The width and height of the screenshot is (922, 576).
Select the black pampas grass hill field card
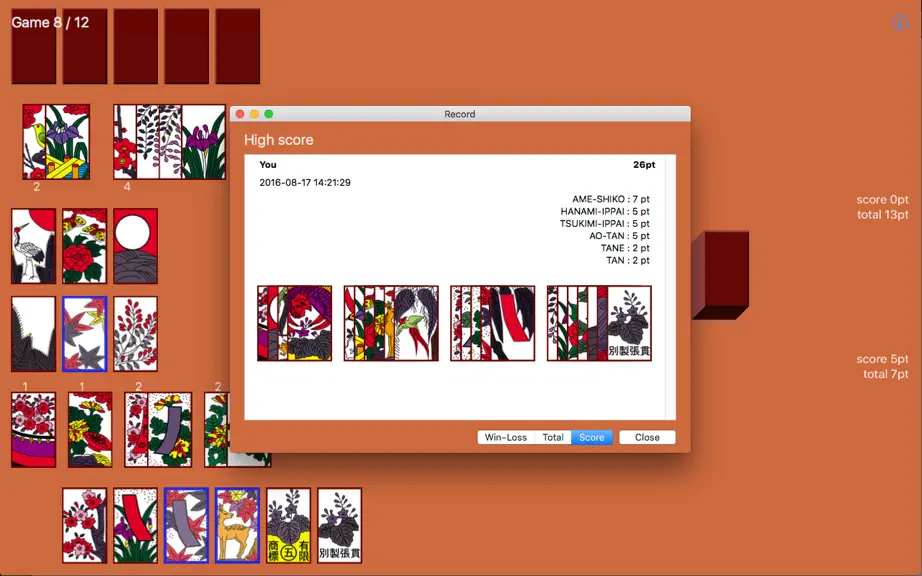click(x=34, y=334)
